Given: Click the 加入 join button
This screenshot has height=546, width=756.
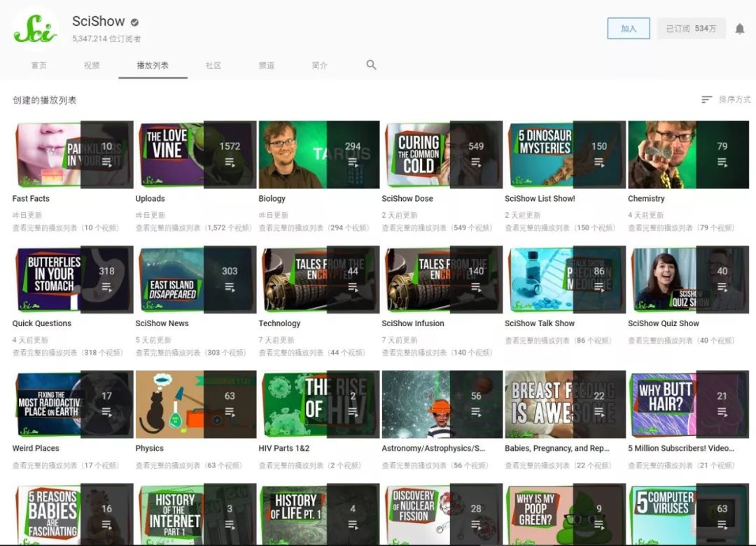Looking at the screenshot, I should coord(628,29).
